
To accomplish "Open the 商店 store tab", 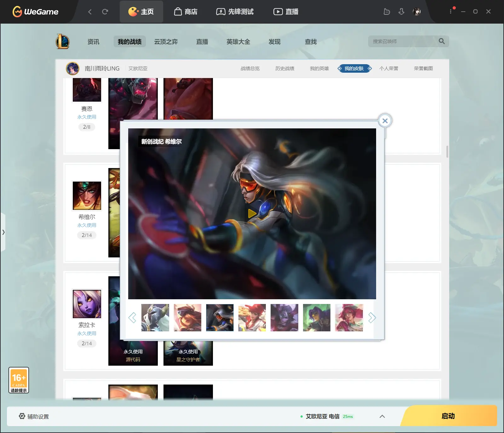I will click(186, 12).
